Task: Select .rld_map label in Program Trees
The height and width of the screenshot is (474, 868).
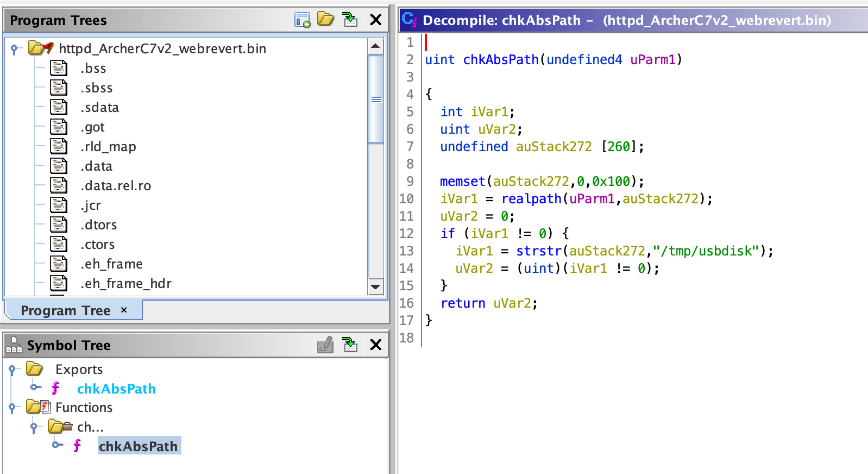Action: pos(108,147)
